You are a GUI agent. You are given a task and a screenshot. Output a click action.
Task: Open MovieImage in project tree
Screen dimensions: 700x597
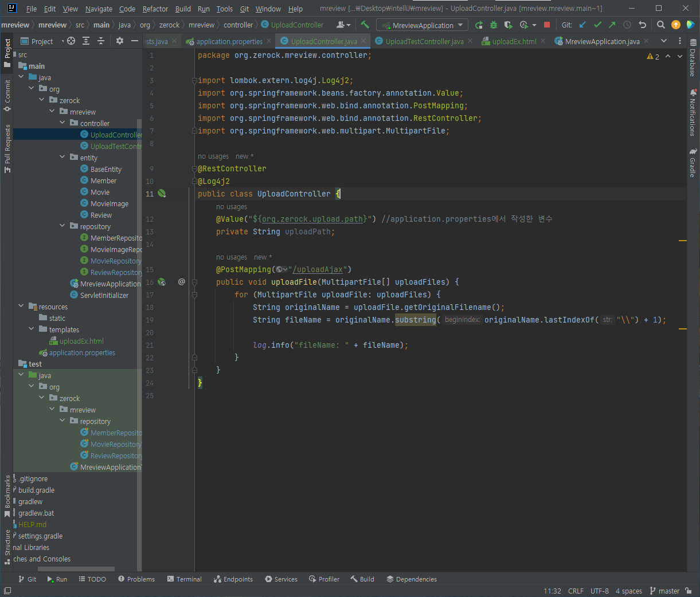coord(110,203)
